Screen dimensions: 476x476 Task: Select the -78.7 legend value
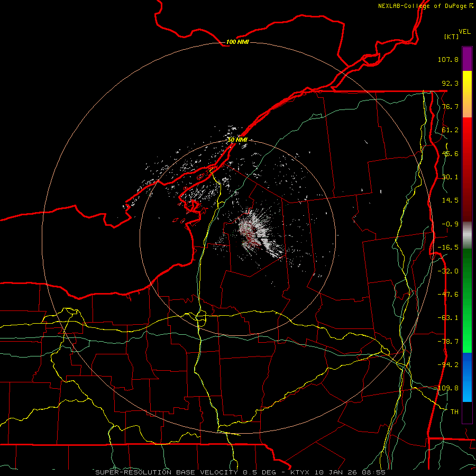[448, 342]
